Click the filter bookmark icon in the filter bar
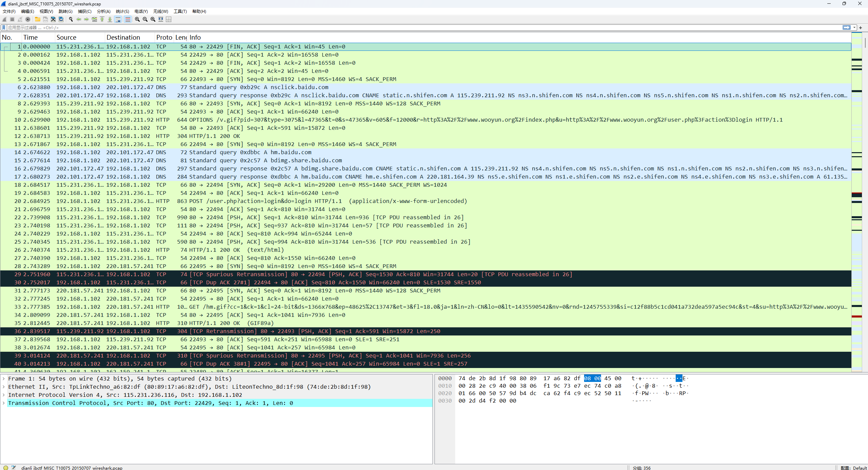This screenshot has height=470, width=868. click(3, 27)
